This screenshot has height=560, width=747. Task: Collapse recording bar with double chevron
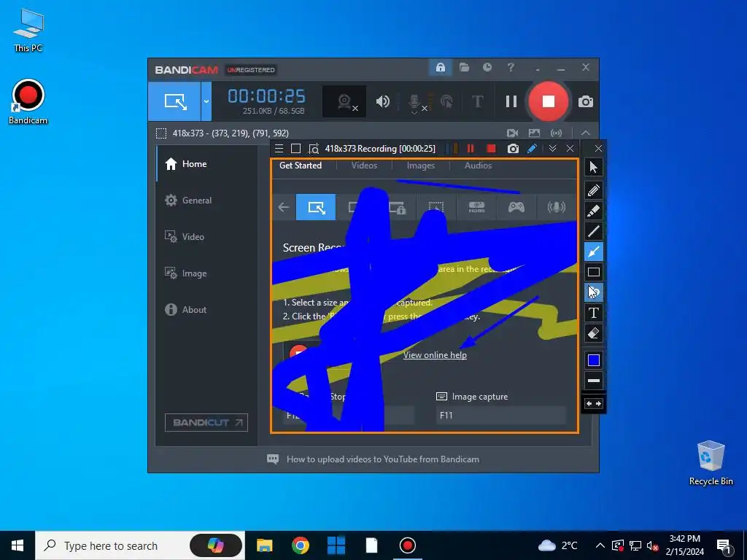553,149
